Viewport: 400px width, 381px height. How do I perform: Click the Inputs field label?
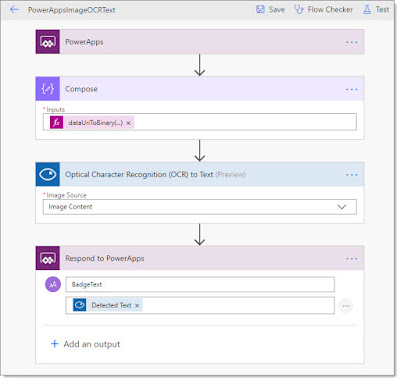point(56,109)
